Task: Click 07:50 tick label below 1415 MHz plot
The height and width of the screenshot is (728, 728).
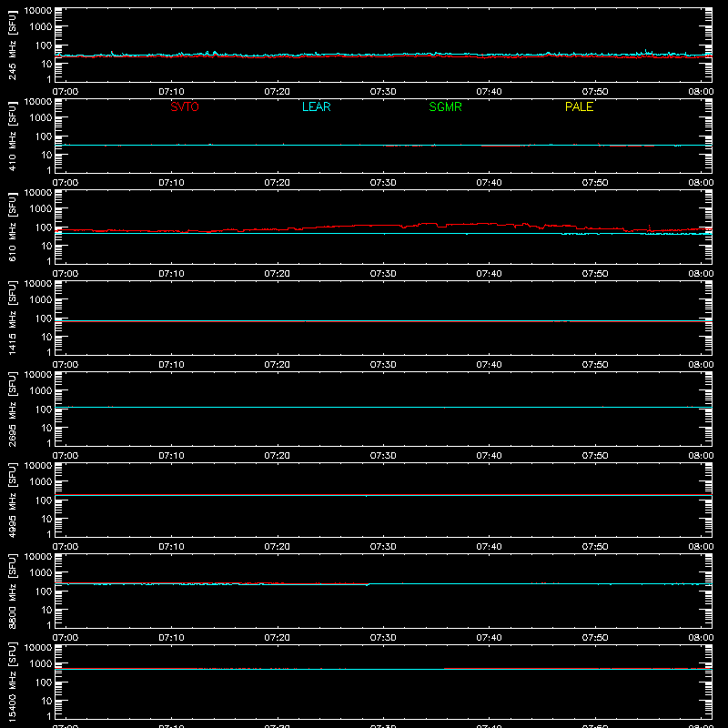Action: pos(595,365)
